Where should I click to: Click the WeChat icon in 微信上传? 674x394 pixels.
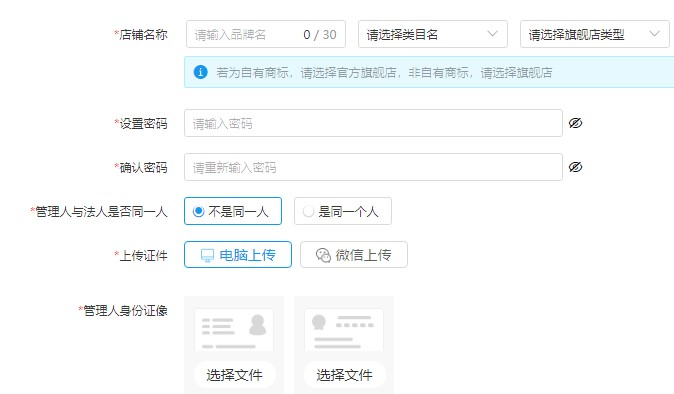323,255
